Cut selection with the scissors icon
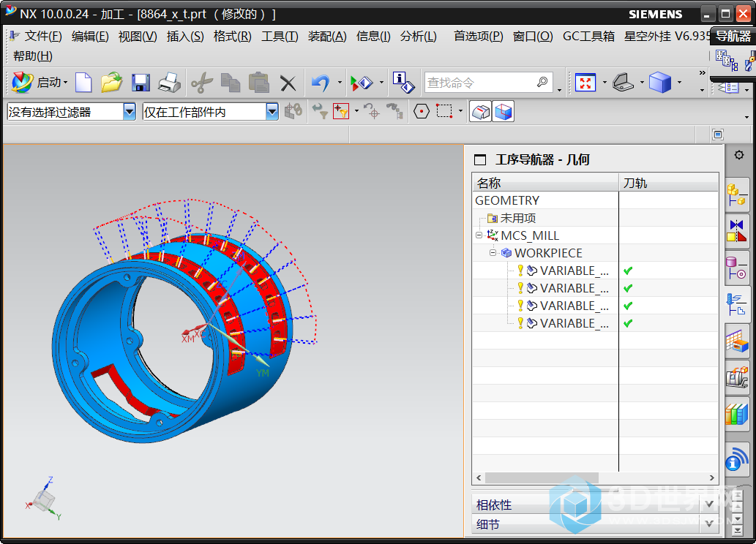The image size is (756, 544). click(202, 83)
